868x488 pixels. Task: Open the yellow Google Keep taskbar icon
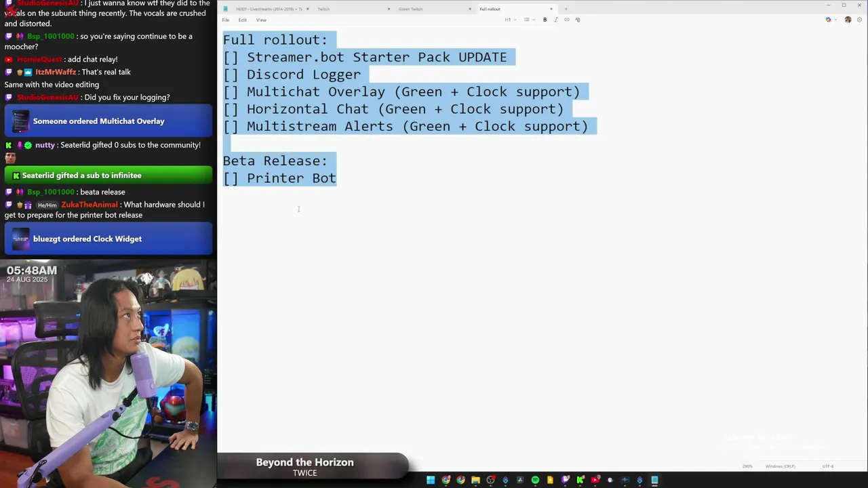(550, 481)
